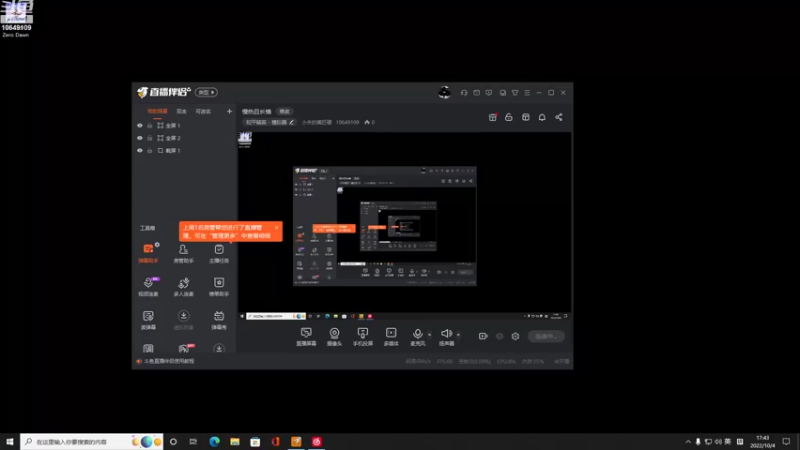
Task: Open 弹幕助手 settings gear
Action: [x=157, y=245]
